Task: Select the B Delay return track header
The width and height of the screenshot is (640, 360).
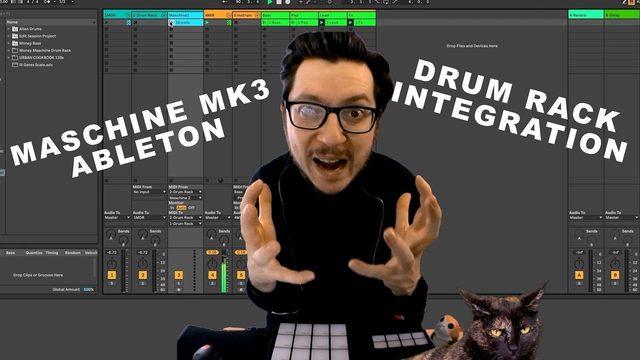Action: [622, 15]
